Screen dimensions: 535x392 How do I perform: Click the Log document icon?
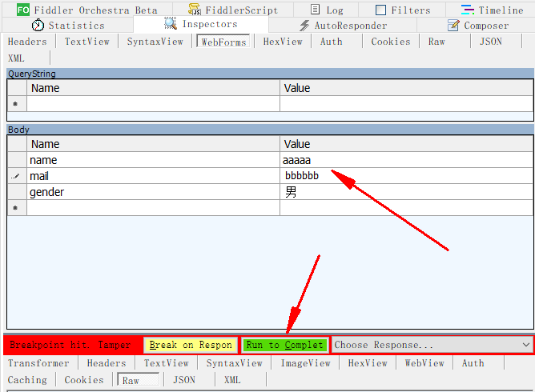pyautogui.click(x=316, y=10)
